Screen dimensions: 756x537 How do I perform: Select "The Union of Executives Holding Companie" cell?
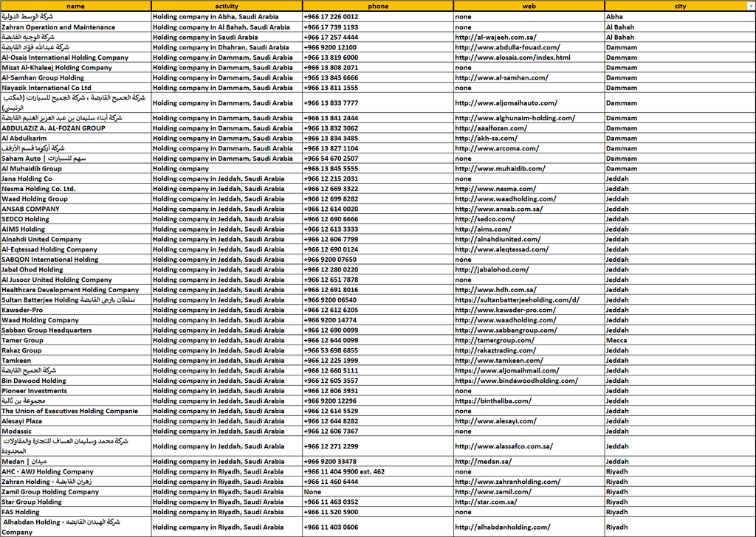[76, 412]
